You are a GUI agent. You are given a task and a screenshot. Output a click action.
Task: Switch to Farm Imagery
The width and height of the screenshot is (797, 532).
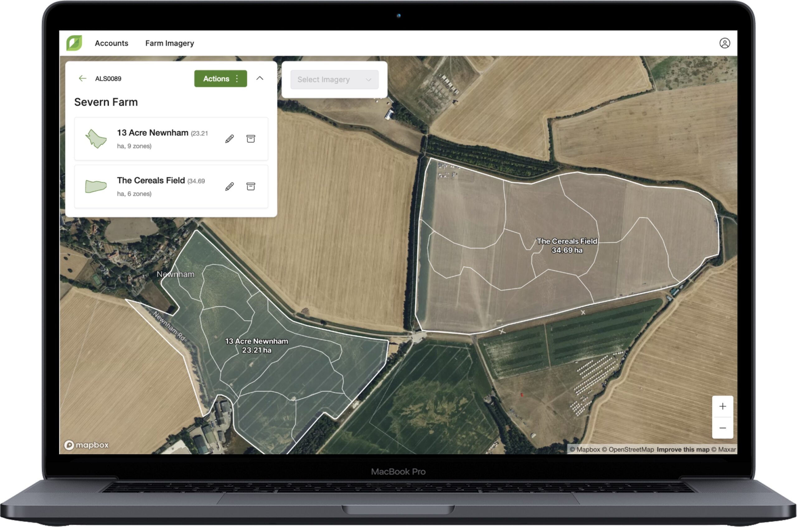coord(170,43)
